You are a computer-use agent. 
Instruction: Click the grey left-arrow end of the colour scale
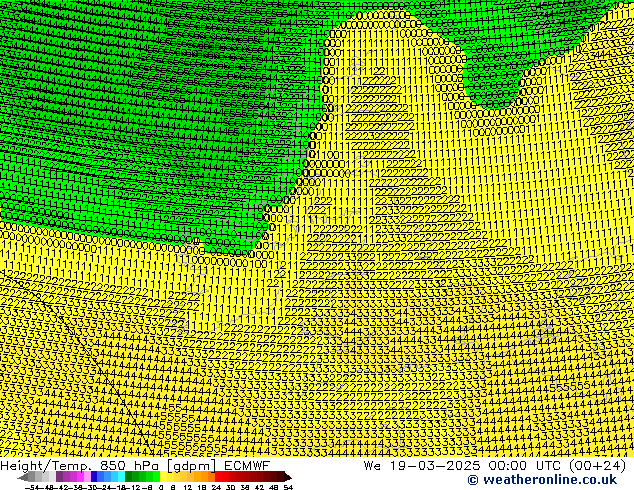[23, 477]
